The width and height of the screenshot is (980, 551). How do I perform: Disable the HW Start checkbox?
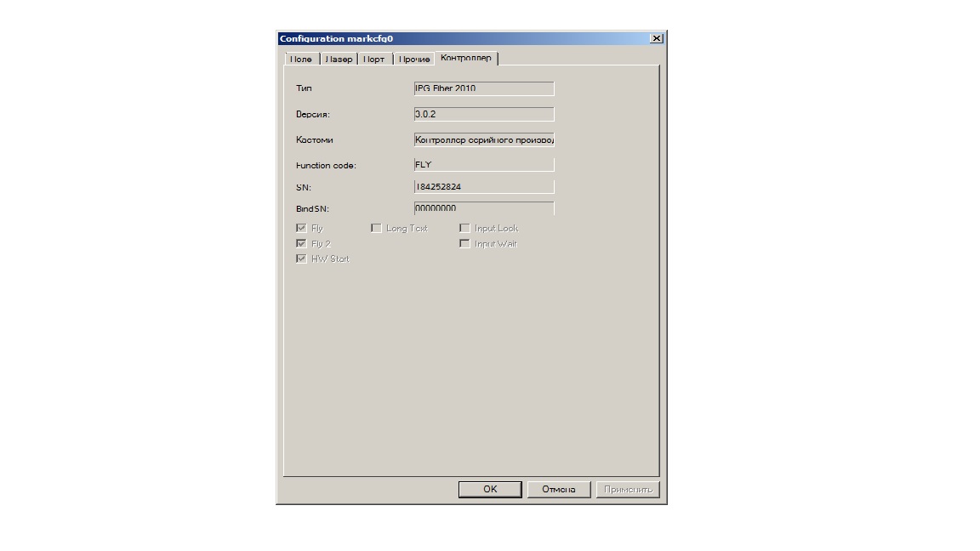(301, 258)
